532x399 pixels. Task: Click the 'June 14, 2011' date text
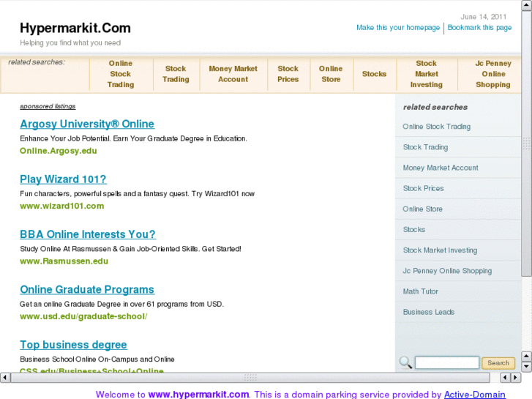[484, 17]
